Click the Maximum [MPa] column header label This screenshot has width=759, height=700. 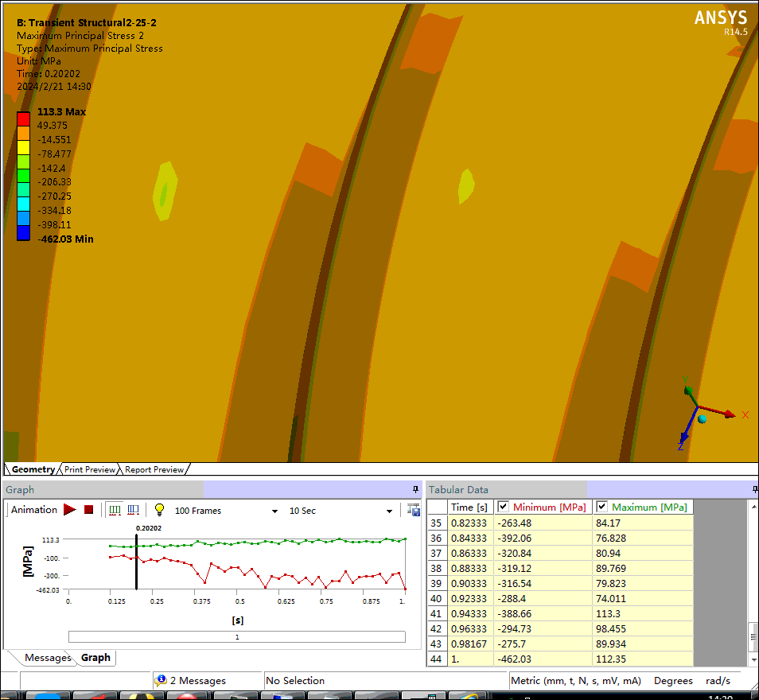[x=649, y=507]
